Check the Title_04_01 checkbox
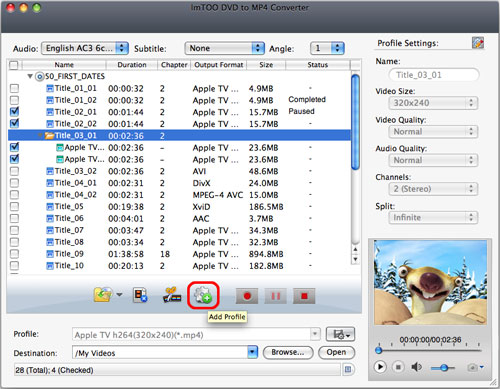The width and height of the screenshot is (500, 389). click(14, 183)
